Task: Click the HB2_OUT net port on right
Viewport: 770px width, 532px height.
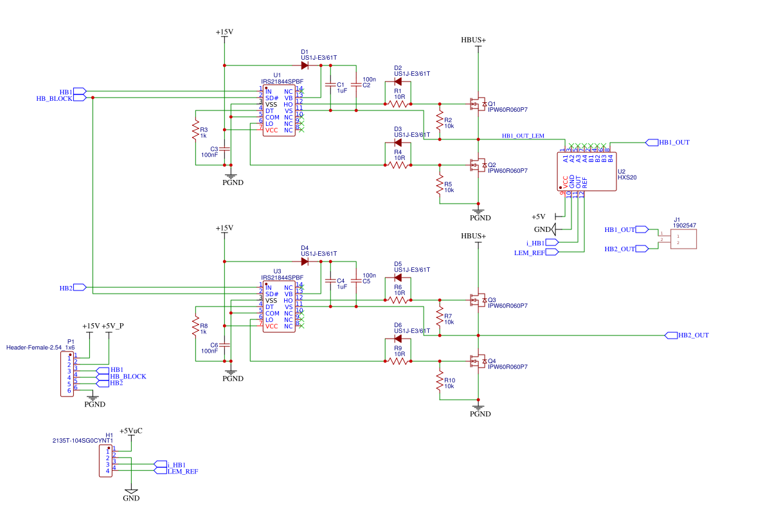Action: 671,335
